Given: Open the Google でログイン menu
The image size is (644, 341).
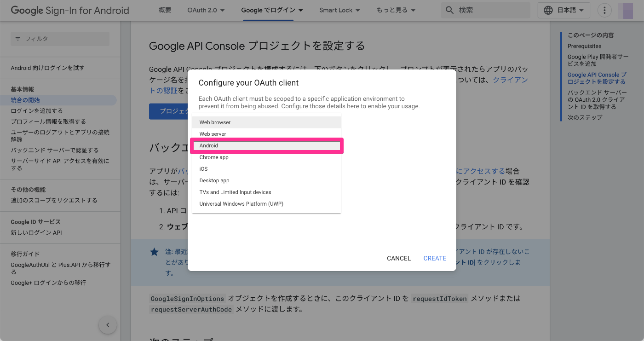Looking at the screenshot, I should tap(272, 10).
